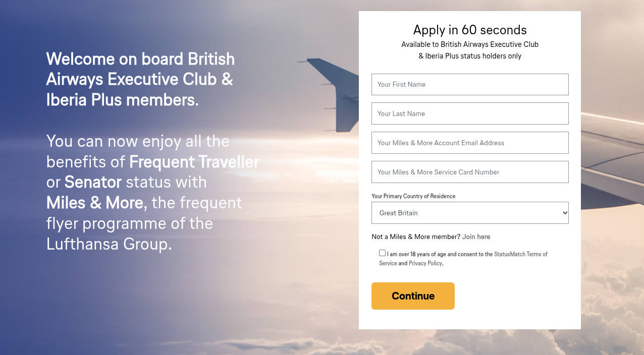Open the StatusMatch Terms of Service link

(x=520, y=254)
